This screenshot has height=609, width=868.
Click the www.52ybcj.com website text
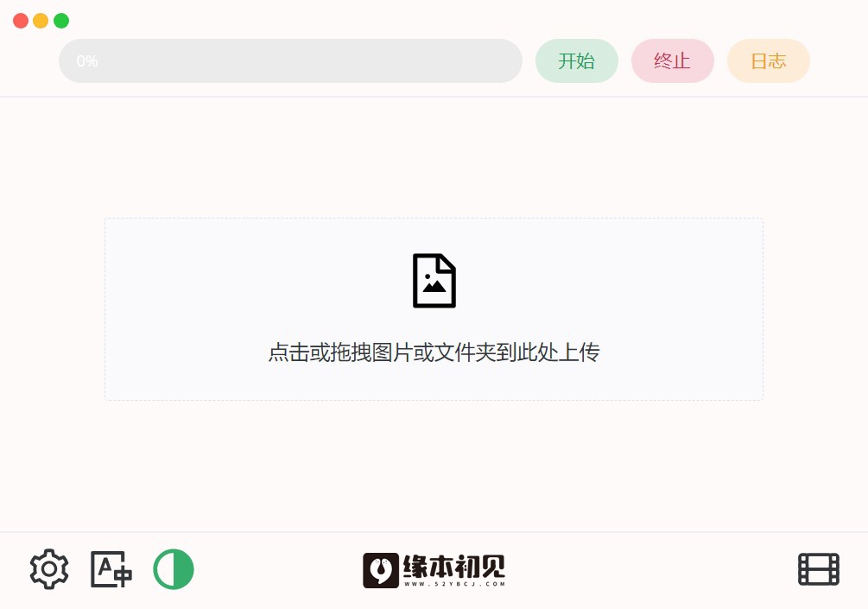[454, 584]
